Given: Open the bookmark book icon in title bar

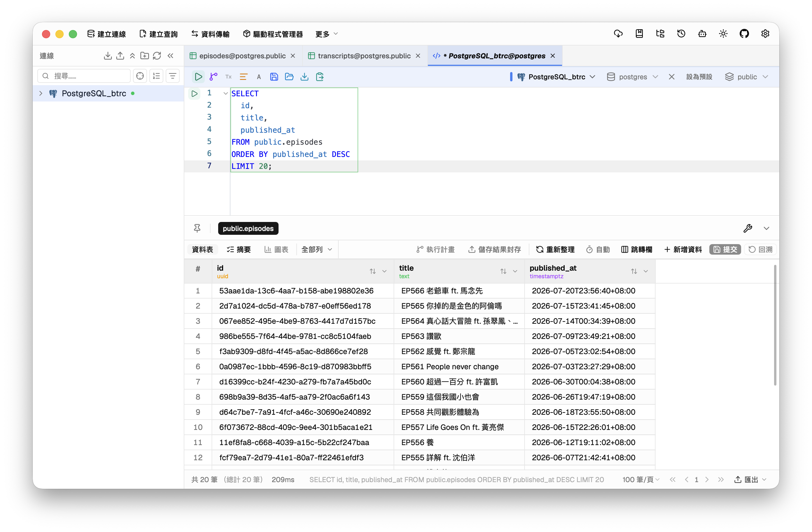Looking at the screenshot, I should (x=639, y=34).
